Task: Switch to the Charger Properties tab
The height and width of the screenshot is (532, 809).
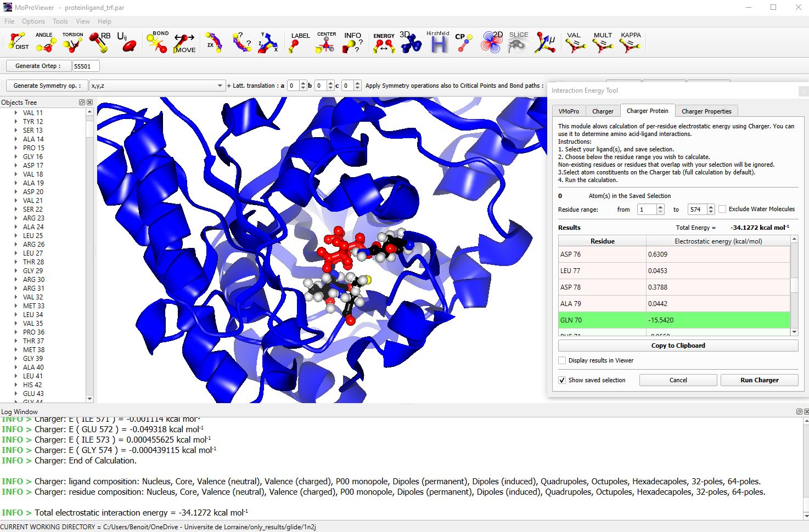Action: point(706,111)
